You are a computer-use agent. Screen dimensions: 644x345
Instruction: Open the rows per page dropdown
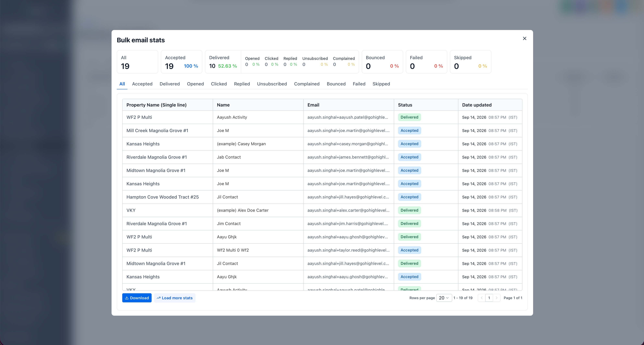pos(444,298)
